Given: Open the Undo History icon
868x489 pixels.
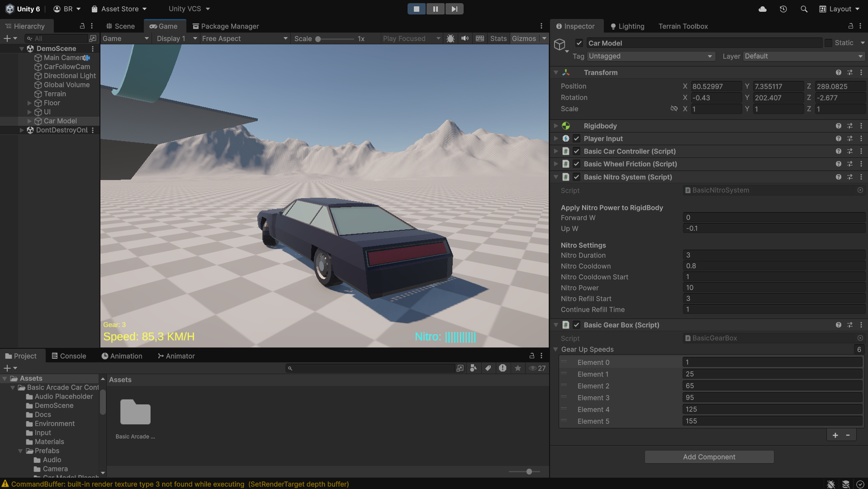Looking at the screenshot, I should (x=783, y=9).
